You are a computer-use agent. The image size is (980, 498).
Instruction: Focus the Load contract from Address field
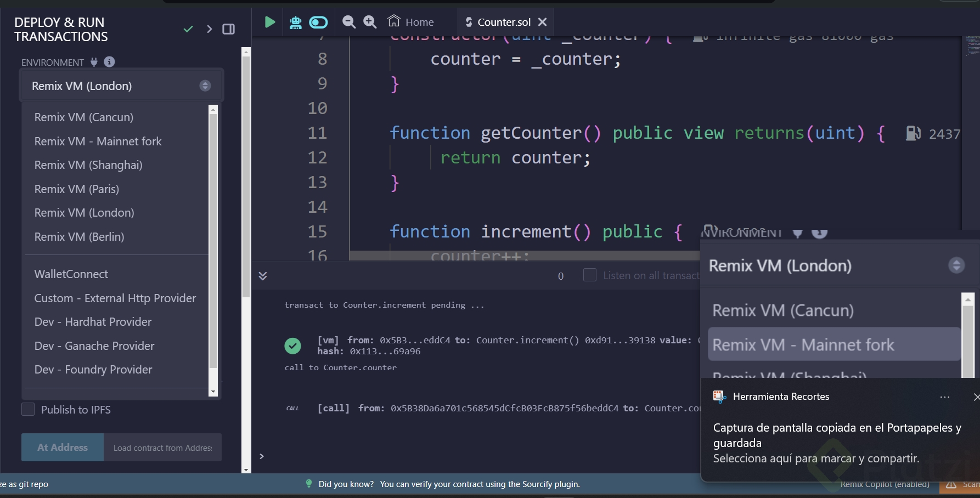163,448
